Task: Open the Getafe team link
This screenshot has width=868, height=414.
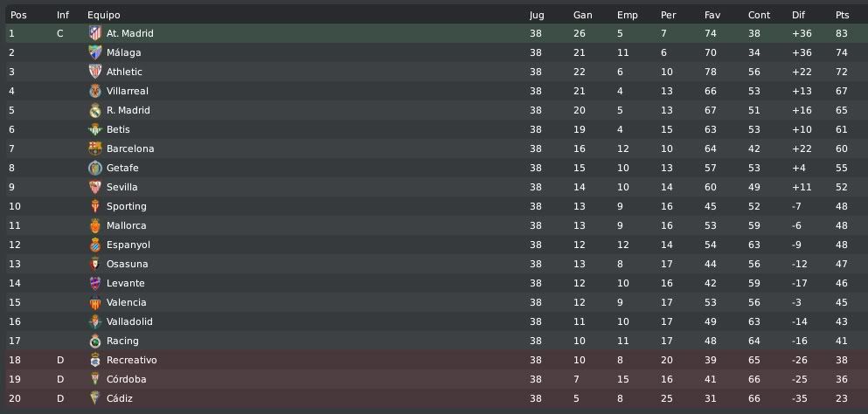Action: [x=122, y=168]
